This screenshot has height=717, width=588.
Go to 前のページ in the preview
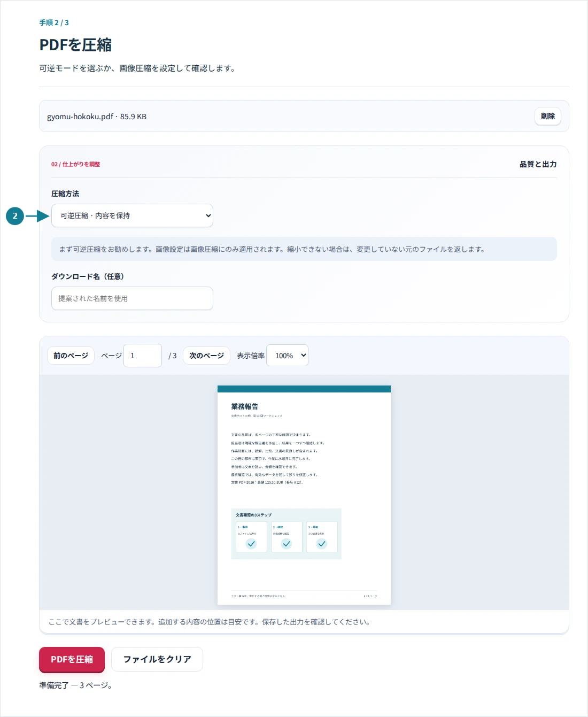click(x=71, y=356)
